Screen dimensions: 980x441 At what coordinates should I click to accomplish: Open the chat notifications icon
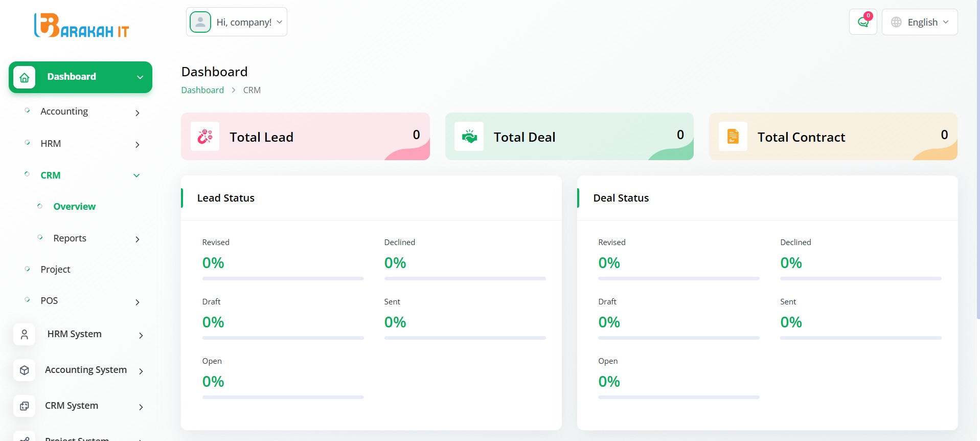pyautogui.click(x=863, y=22)
